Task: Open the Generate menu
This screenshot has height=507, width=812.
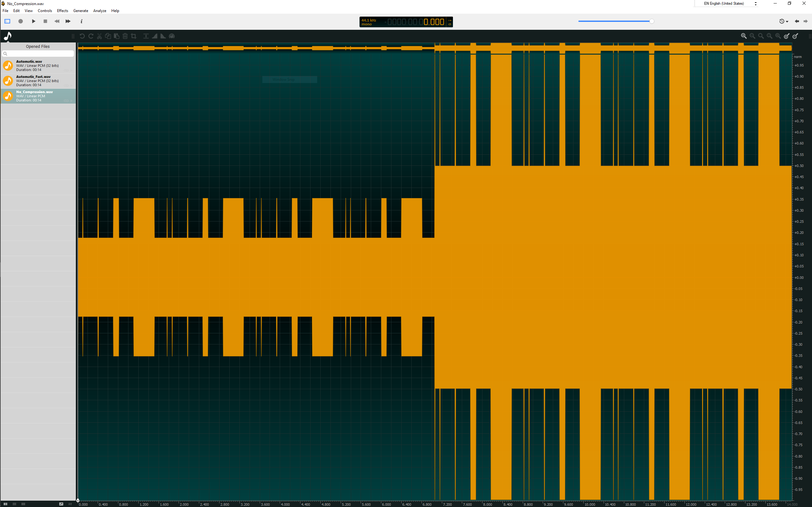Action: click(x=81, y=11)
